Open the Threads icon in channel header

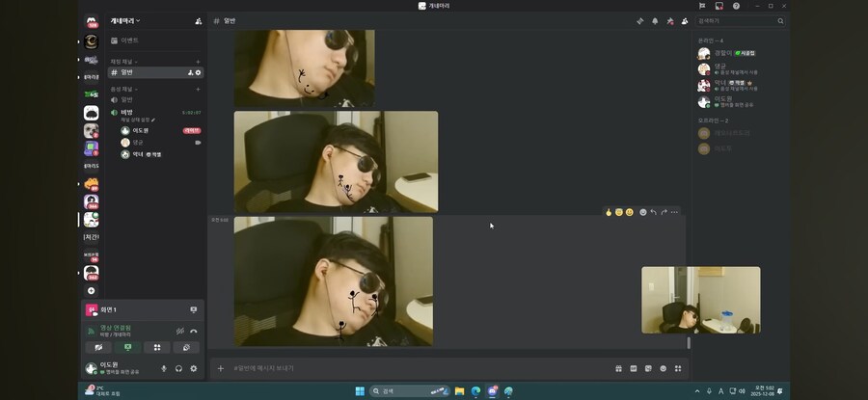tap(640, 21)
